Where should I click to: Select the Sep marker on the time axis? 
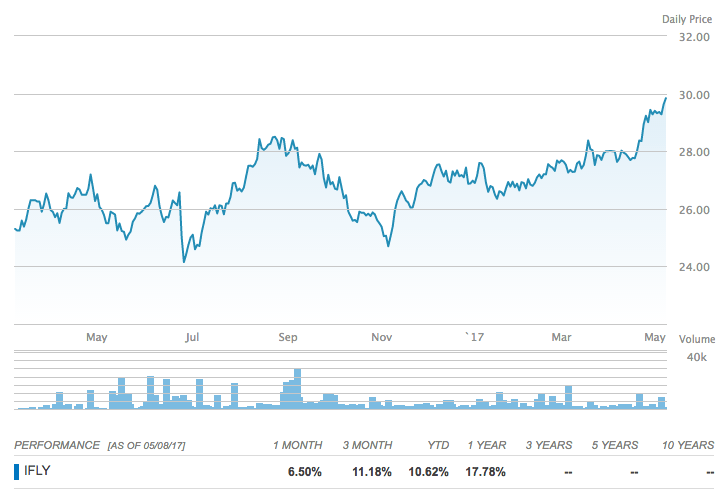tap(287, 338)
